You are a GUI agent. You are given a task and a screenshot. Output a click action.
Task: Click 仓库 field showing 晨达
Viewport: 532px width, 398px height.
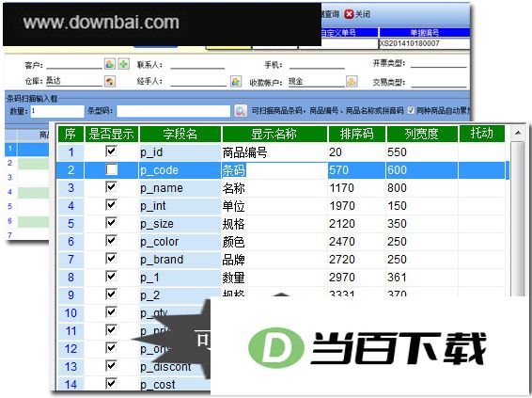click(74, 81)
